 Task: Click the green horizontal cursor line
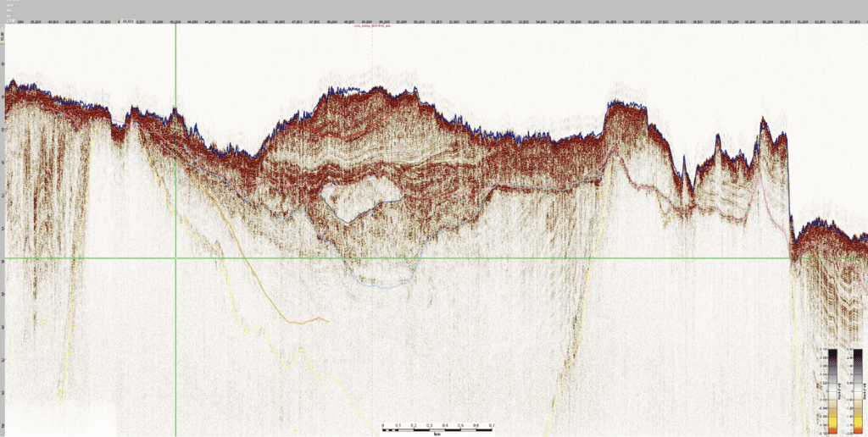tap(509, 258)
